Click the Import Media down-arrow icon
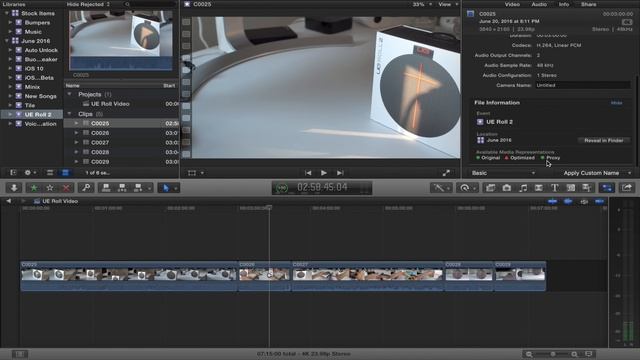640x360 pixels. click(x=14, y=188)
